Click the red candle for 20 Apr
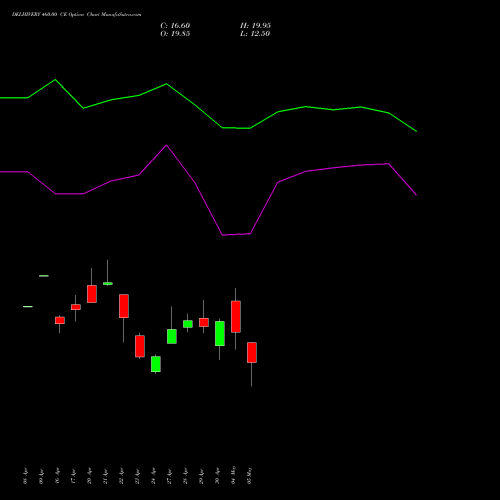 pos(92,294)
